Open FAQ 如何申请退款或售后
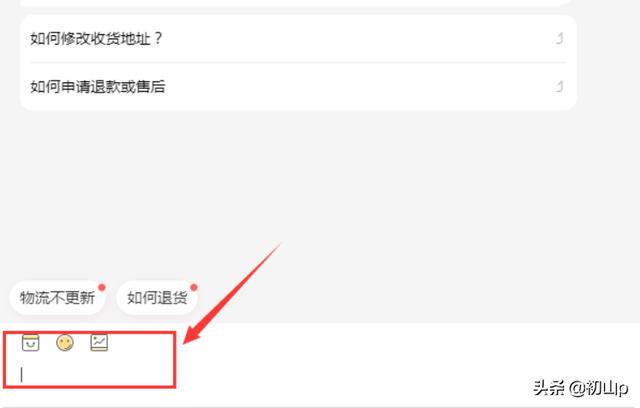 pos(298,86)
